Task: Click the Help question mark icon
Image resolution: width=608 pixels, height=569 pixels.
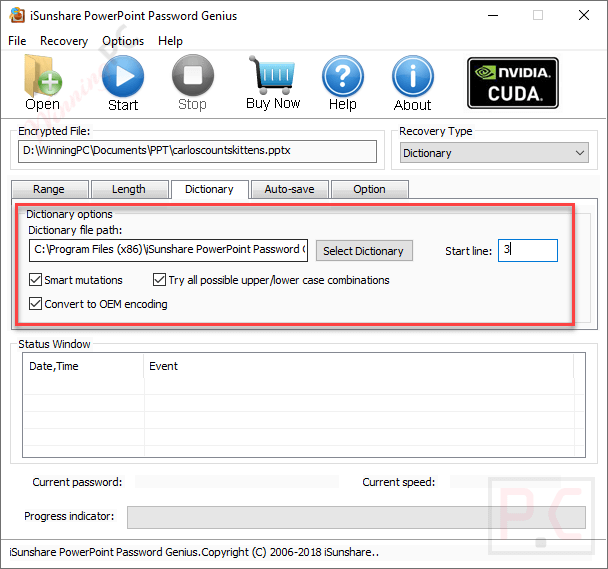Action: click(x=343, y=76)
